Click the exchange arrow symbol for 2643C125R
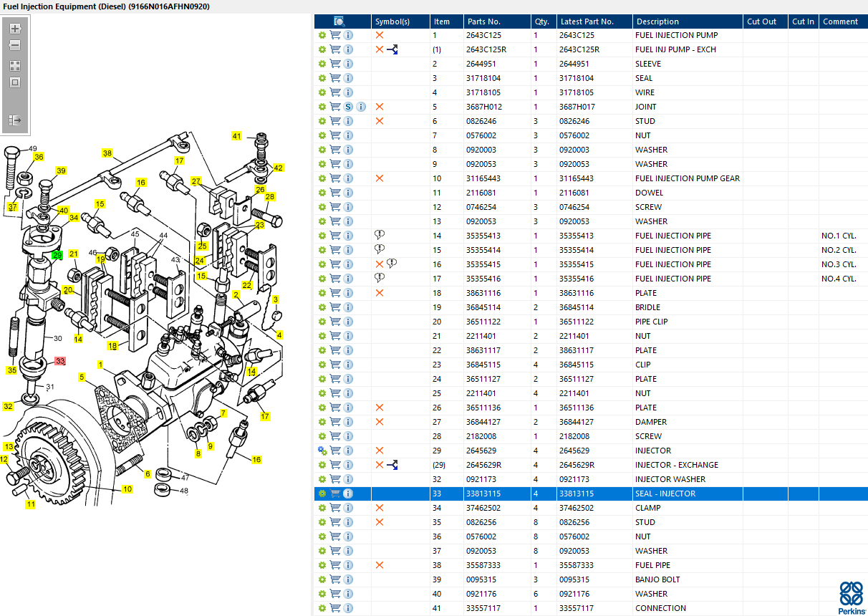Screen dimensions: 868x616 (392, 49)
